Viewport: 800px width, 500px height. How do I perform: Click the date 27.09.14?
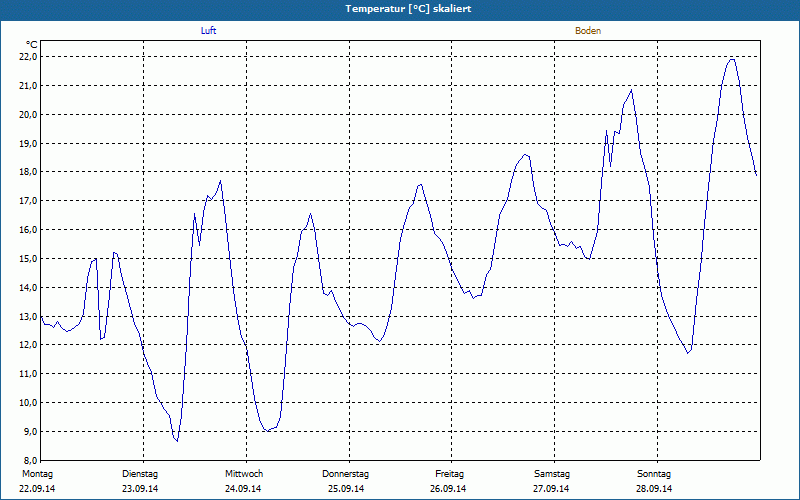551,489
